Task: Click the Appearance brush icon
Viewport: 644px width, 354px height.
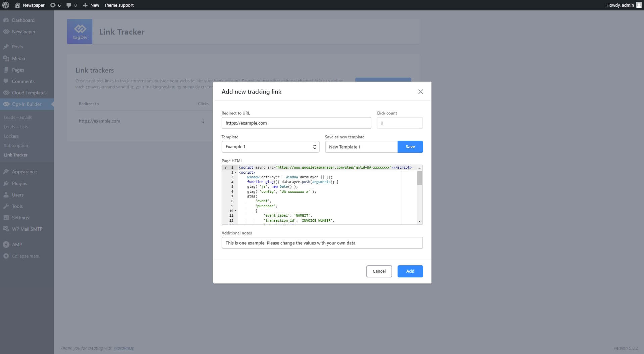Action: pyautogui.click(x=6, y=172)
